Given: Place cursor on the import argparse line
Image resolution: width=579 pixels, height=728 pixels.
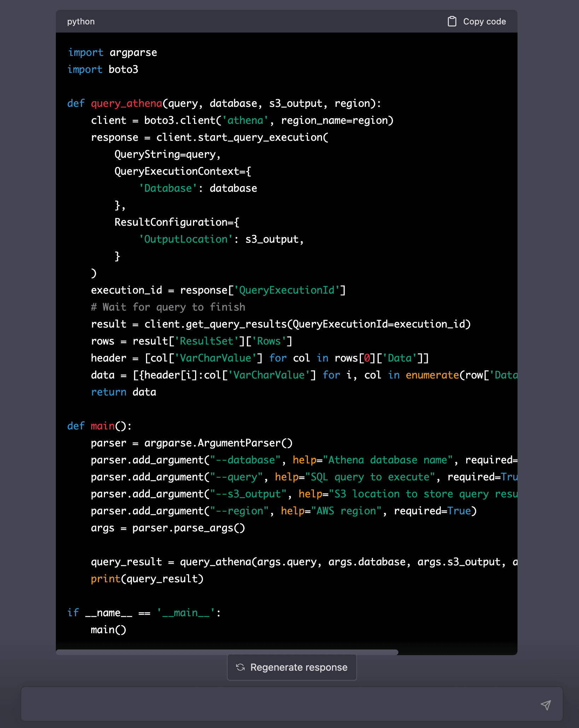Looking at the screenshot, I should click(x=112, y=52).
